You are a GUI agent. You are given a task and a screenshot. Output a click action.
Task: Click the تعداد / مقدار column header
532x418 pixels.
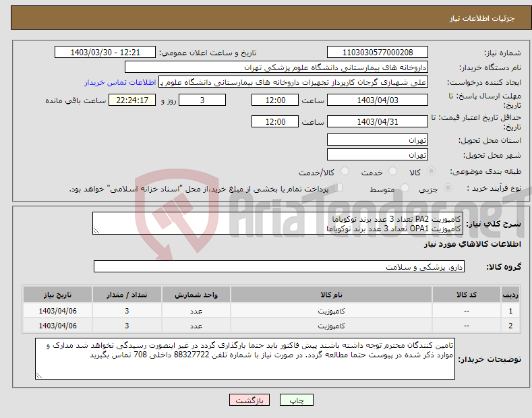click(127, 295)
